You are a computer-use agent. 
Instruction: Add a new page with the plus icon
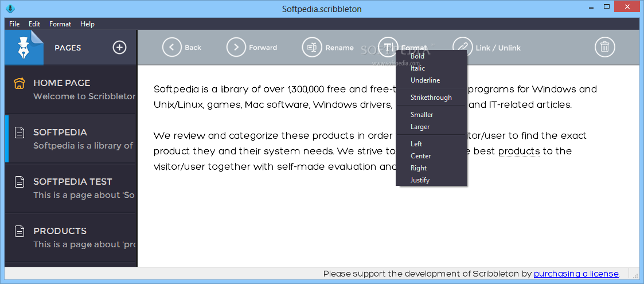click(x=119, y=48)
